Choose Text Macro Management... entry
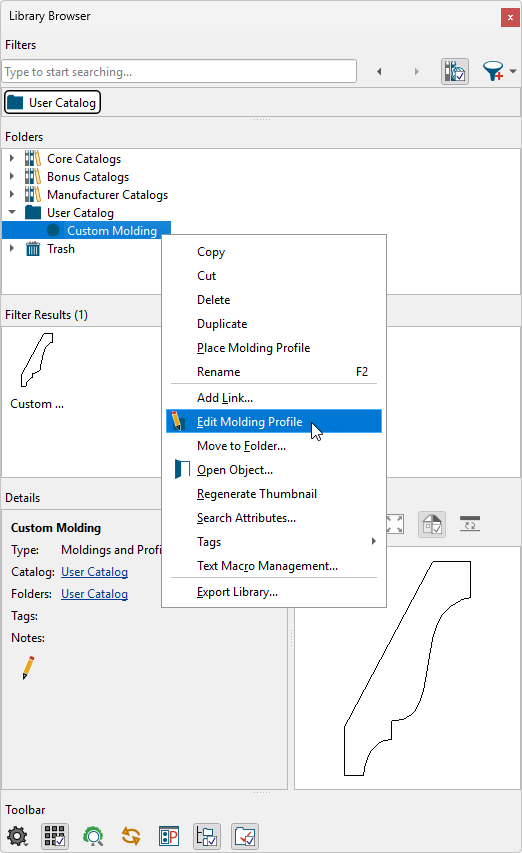Screen dimensions: 522x853 (x=274, y=565)
